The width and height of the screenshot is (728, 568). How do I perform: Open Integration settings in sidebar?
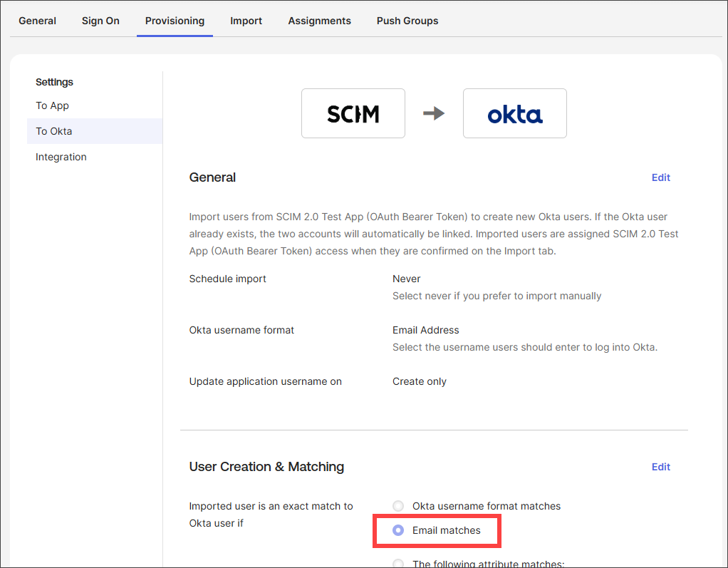pos(61,157)
